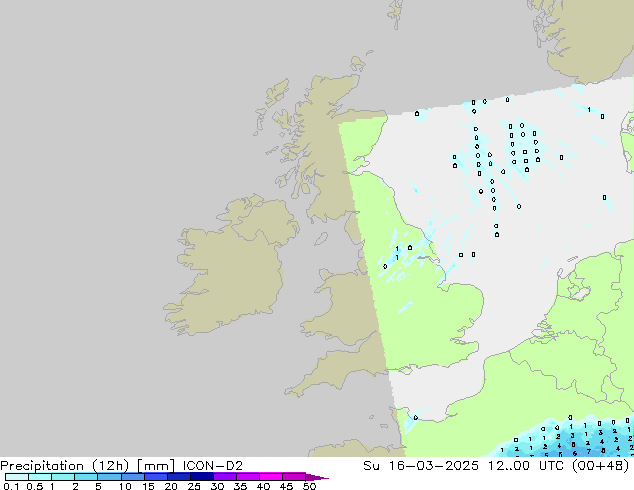
Task: Click the date 'Su 16-03-2025' text
Action: pos(421,466)
